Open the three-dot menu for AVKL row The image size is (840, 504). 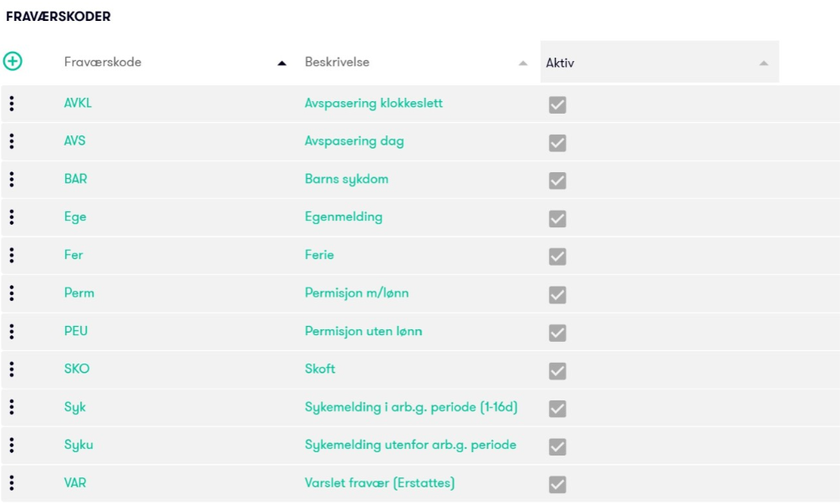(12, 104)
